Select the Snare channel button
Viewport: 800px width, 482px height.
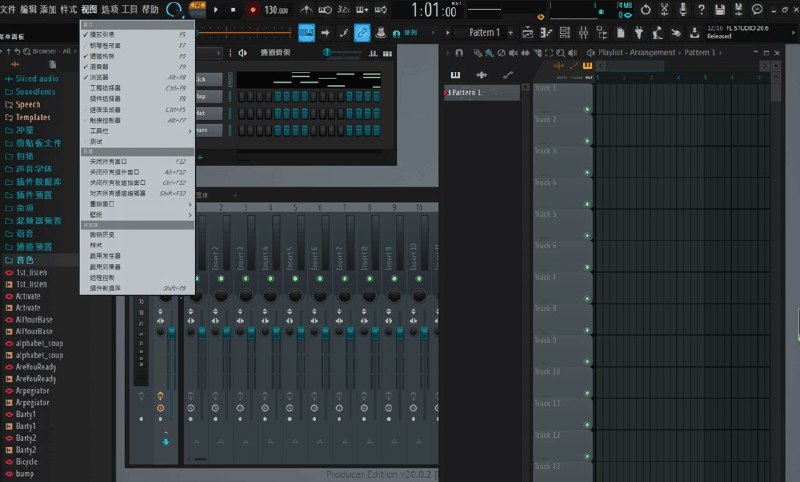(209, 130)
